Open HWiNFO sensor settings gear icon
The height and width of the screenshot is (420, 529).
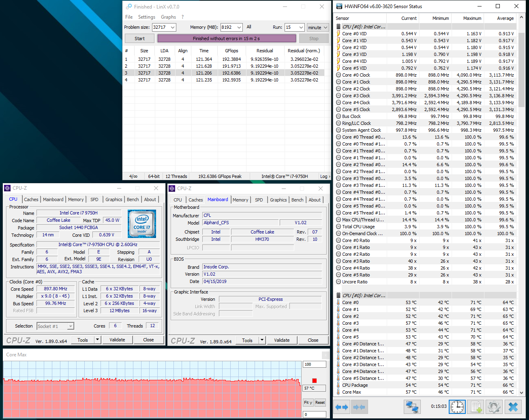[x=494, y=407]
